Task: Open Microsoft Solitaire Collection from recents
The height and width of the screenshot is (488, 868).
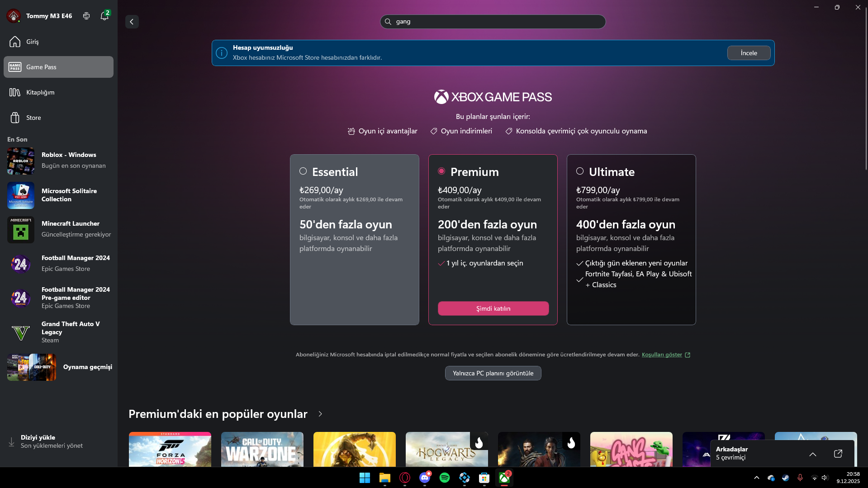Action: 59,195
